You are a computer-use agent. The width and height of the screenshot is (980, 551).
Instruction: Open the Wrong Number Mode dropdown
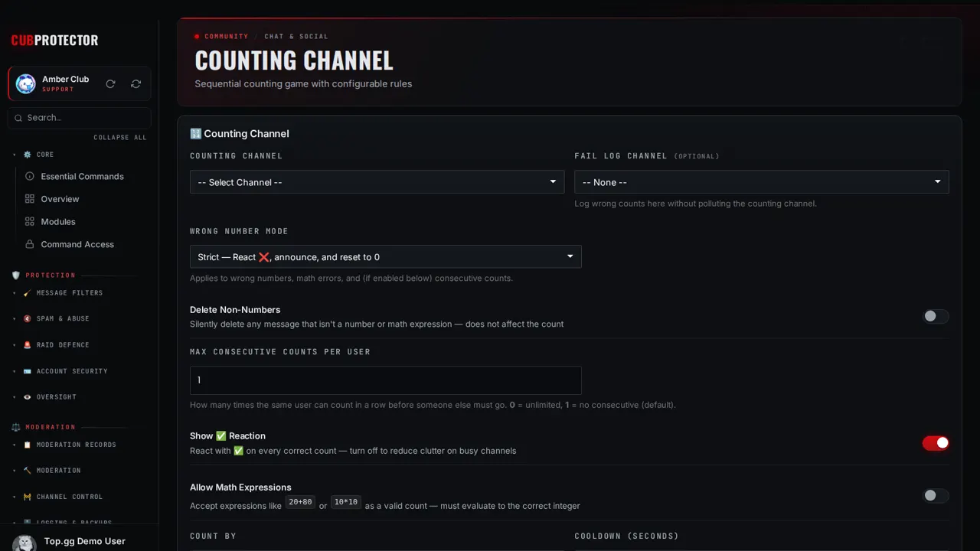point(386,256)
